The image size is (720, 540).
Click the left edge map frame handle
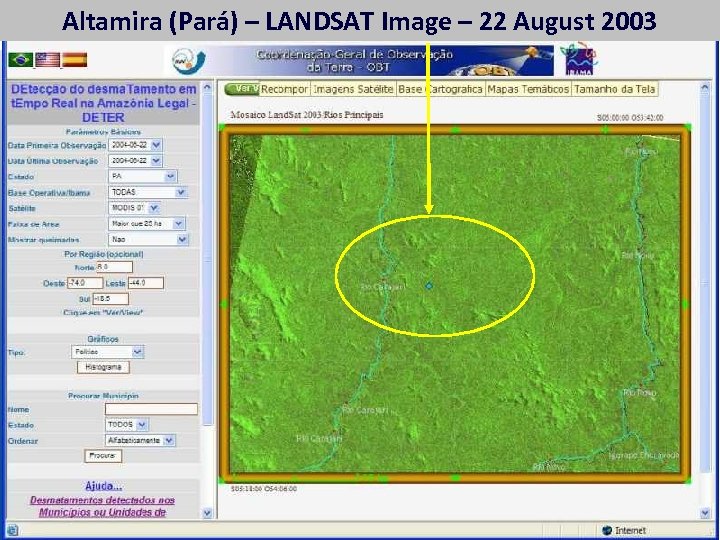[224, 304]
